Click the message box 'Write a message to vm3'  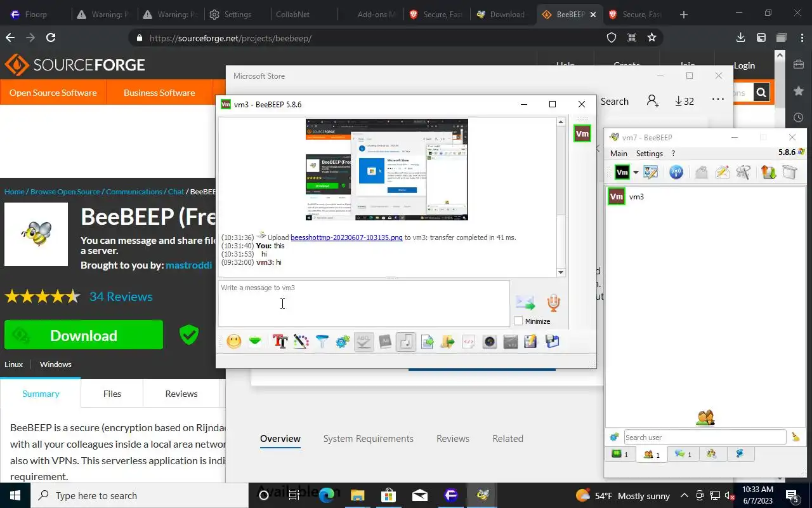364,304
